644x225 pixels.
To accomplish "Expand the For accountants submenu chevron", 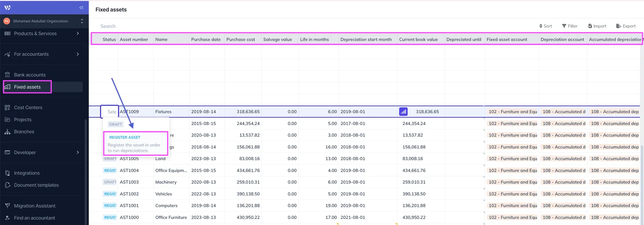I will pos(78,54).
